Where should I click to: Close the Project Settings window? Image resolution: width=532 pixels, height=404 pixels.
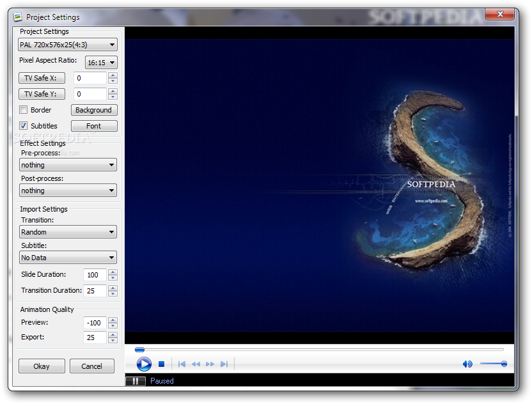499,14
